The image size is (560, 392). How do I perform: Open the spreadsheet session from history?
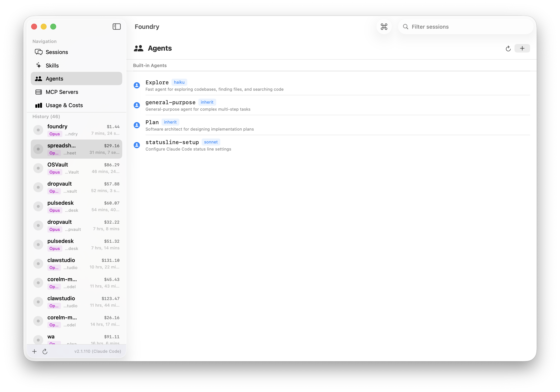point(76,149)
